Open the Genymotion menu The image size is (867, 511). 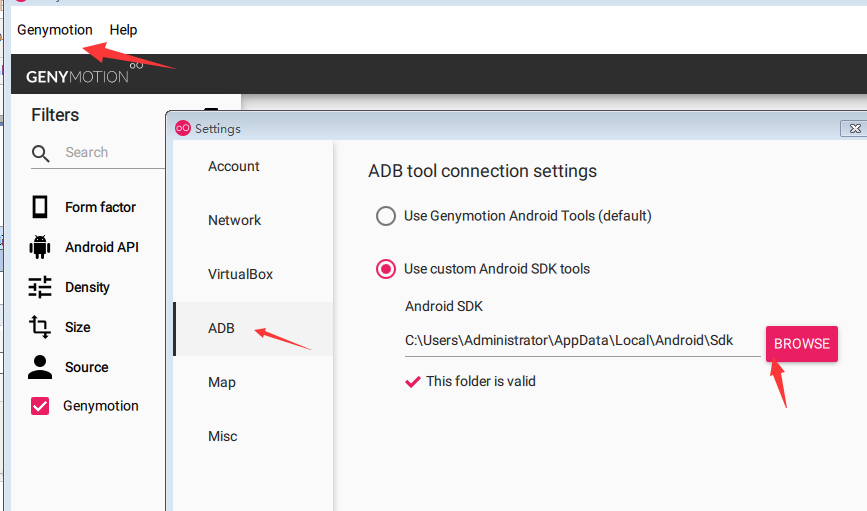click(x=55, y=30)
